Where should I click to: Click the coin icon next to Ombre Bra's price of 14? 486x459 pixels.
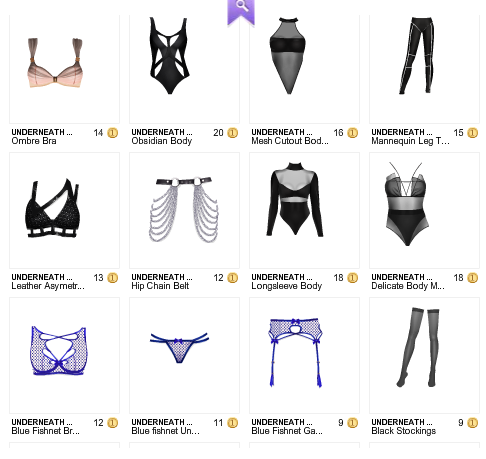point(113,133)
